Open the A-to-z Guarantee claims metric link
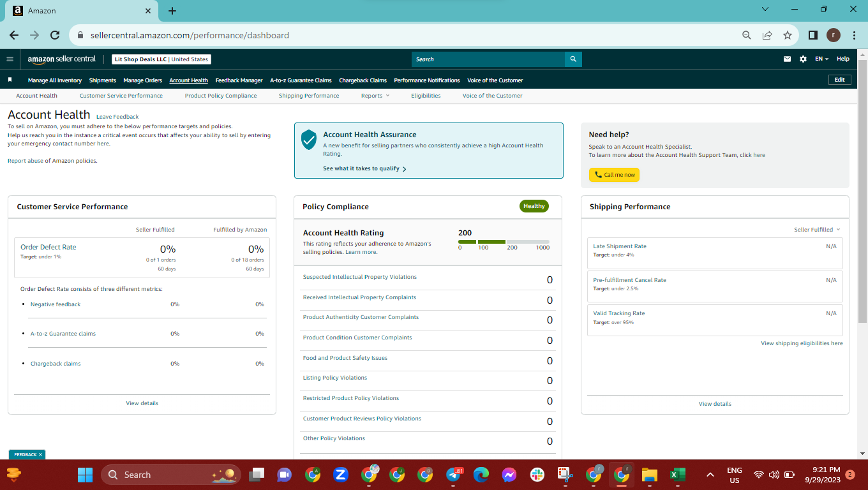The image size is (868, 490). 63,334
